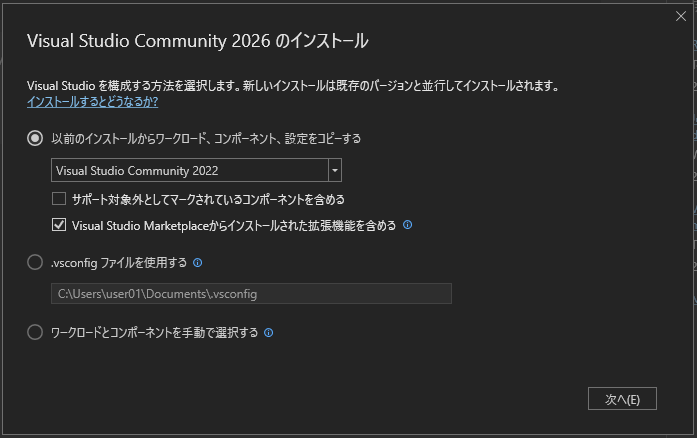Choose manual workloads and components radio button

pos(36,332)
